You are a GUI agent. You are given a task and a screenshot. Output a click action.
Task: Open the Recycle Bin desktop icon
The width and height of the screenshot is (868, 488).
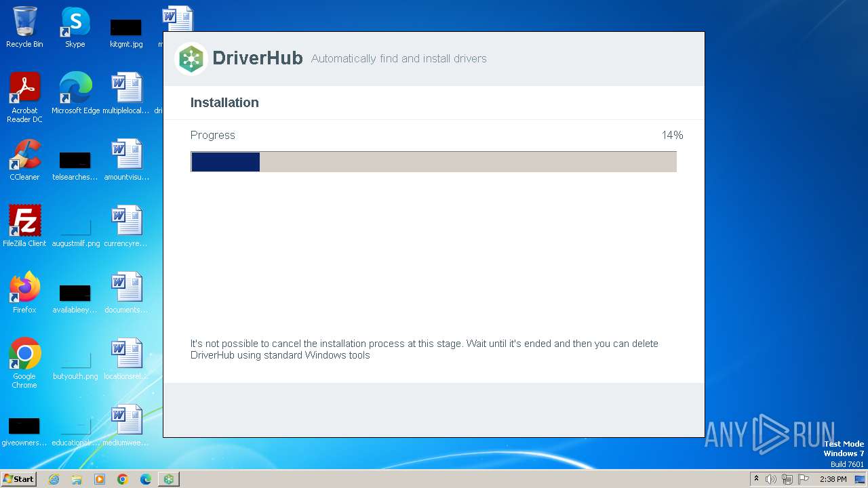point(24,27)
